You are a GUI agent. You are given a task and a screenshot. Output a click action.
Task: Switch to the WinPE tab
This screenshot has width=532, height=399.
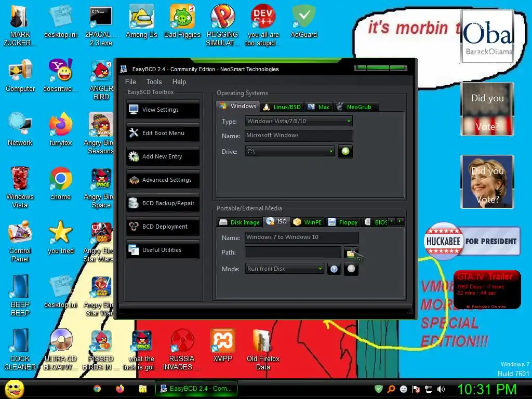pos(308,222)
